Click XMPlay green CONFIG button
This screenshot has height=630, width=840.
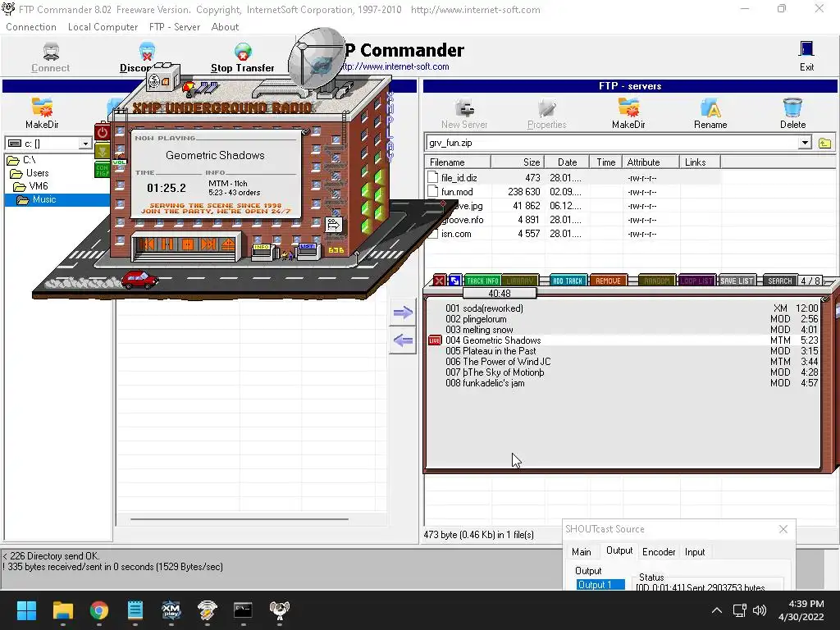pos(102,171)
